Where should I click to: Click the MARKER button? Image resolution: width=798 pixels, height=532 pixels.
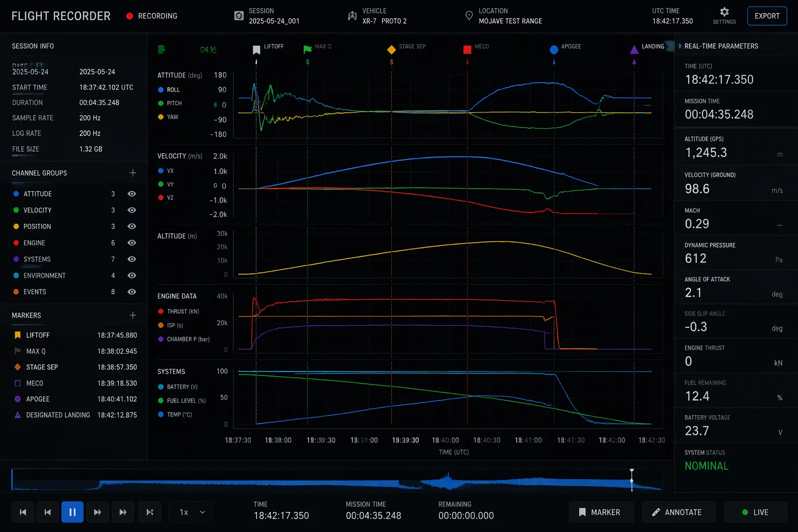tap(601, 512)
